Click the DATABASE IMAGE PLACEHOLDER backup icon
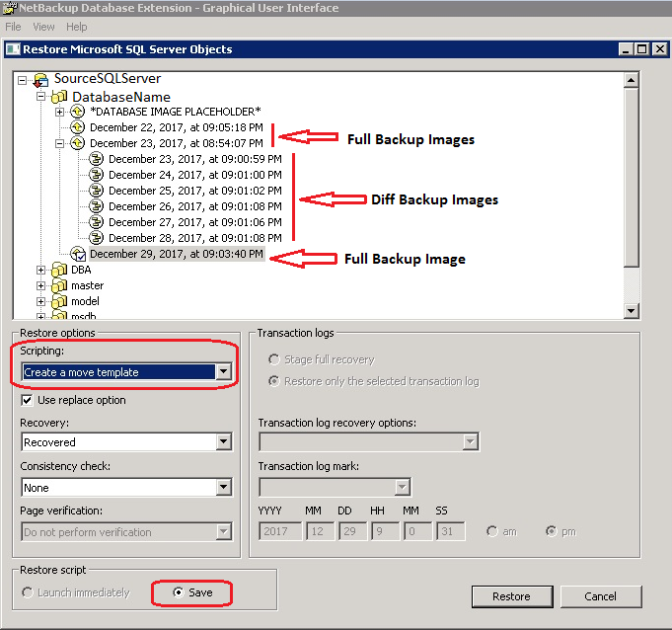672x630 pixels. [x=78, y=112]
